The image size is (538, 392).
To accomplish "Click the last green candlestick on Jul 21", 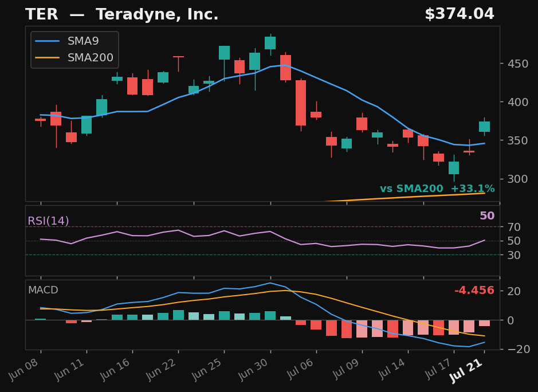I will (x=485, y=127).
